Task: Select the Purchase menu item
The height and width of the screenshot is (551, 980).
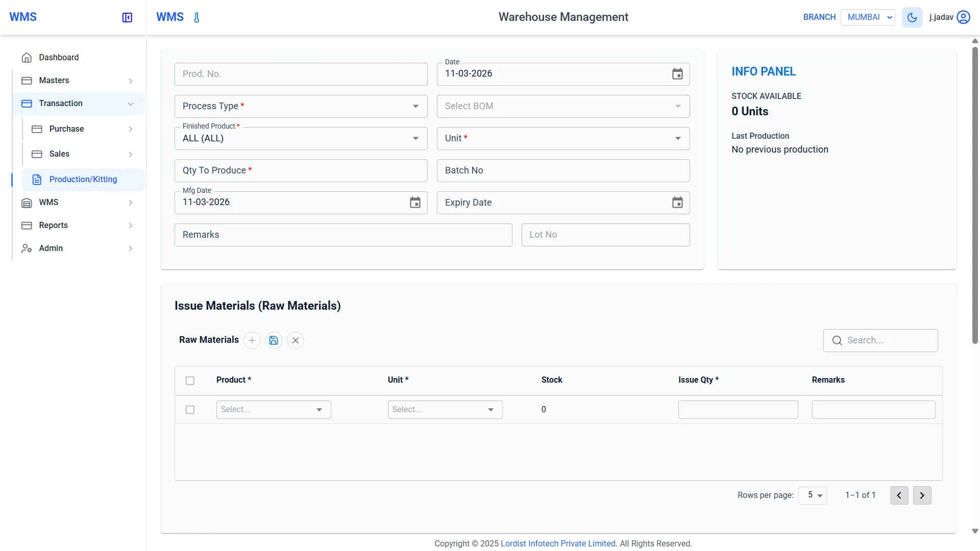Action: coord(83,129)
